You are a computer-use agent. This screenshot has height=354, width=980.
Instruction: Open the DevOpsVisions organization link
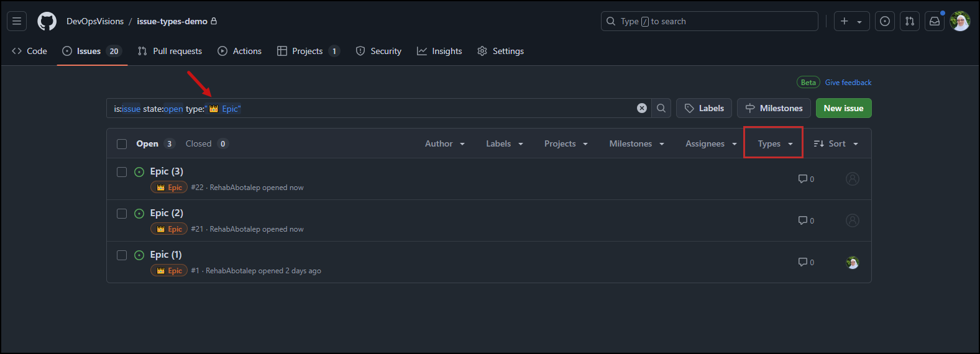coord(95,21)
